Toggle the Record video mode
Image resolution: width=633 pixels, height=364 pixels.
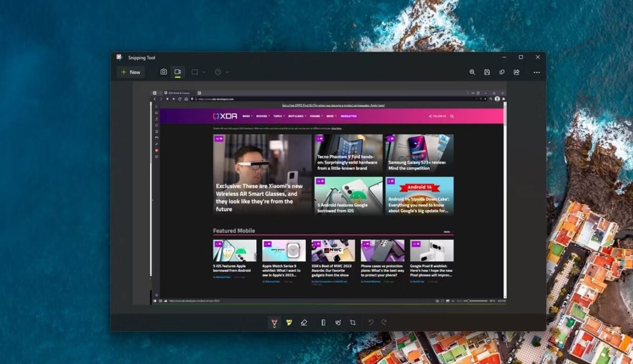click(x=178, y=72)
